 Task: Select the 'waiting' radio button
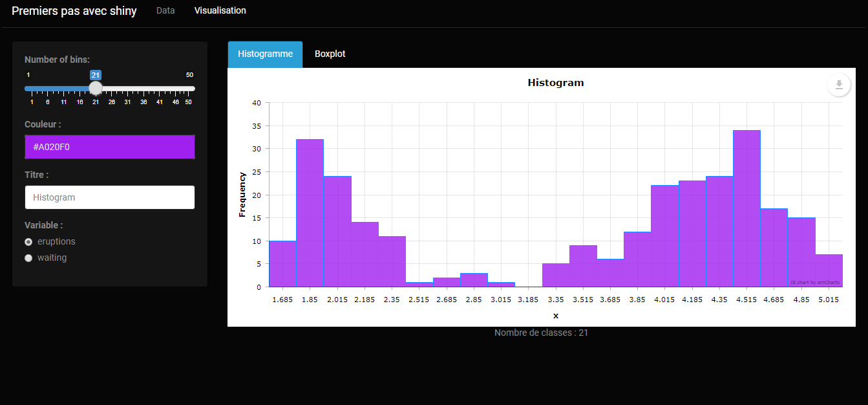click(28, 257)
